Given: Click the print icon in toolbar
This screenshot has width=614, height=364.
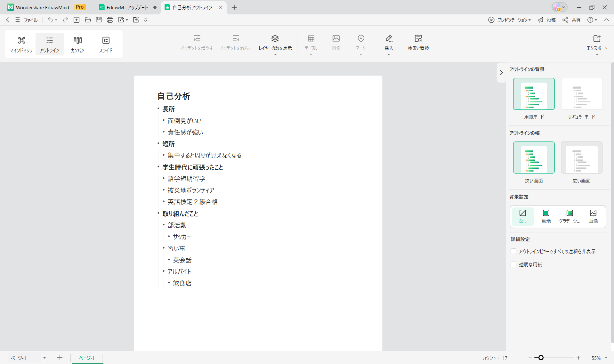Looking at the screenshot, I should point(110,20).
